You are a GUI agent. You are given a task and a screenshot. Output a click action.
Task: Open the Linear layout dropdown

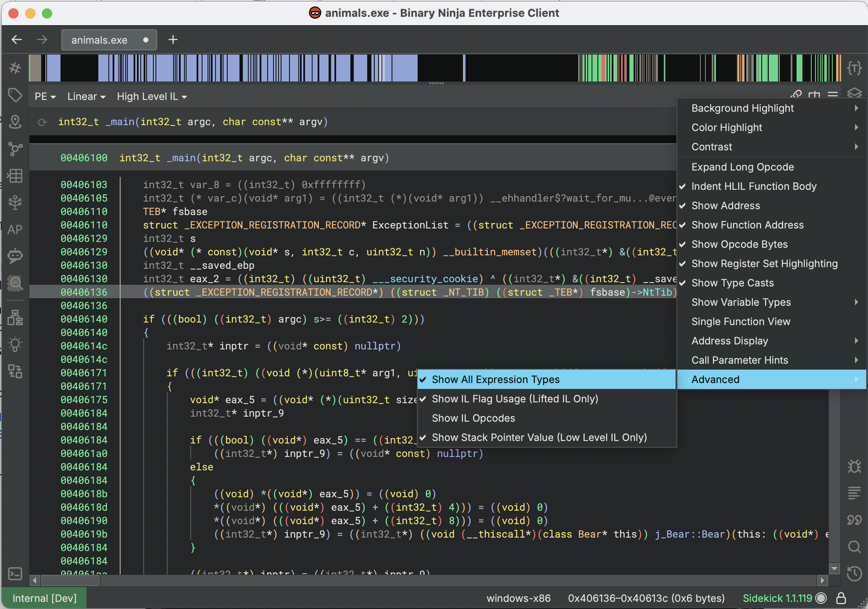(x=86, y=97)
